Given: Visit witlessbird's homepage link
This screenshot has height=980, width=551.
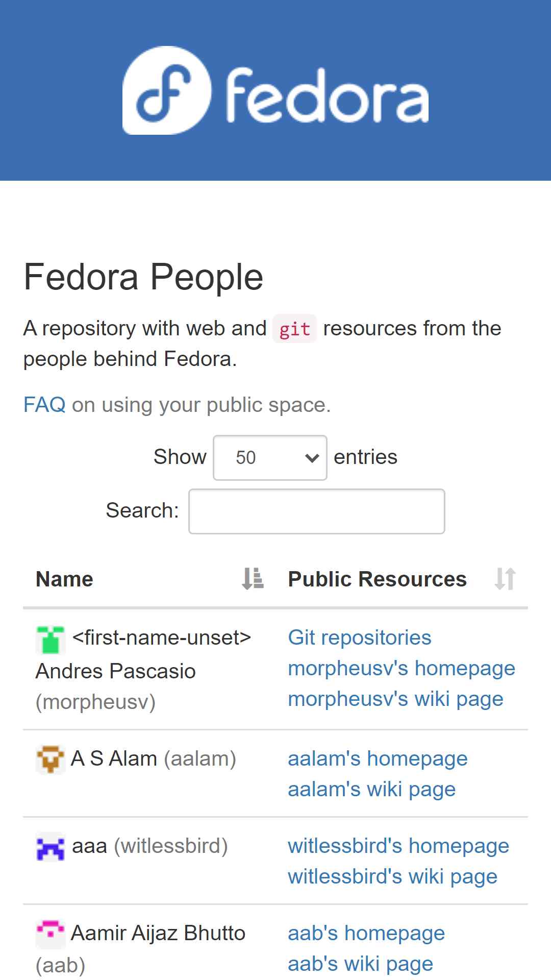Looking at the screenshot, I should click(398, 846).
